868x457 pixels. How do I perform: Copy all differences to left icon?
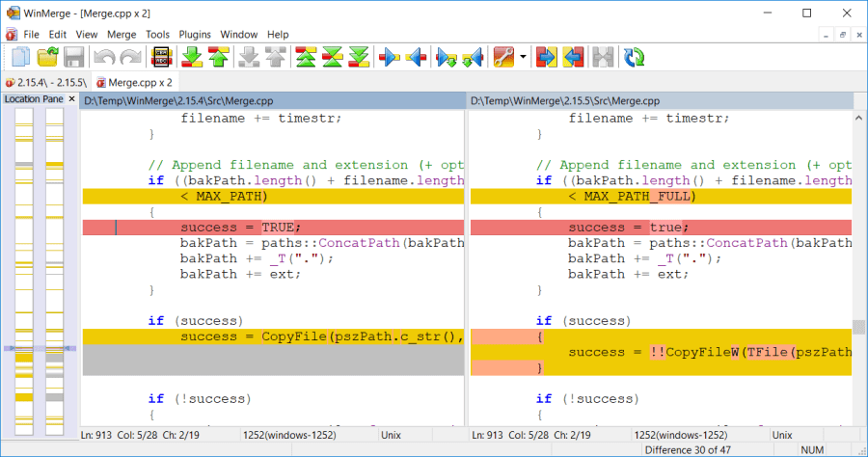coord(573,57)
